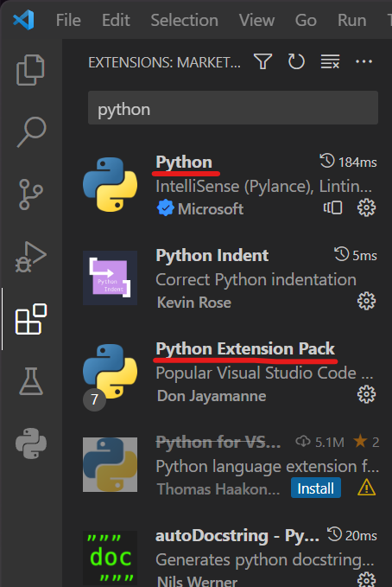
Task: Click deprecated warning icon on Python for VS
Action: click(x=366, y=488)
